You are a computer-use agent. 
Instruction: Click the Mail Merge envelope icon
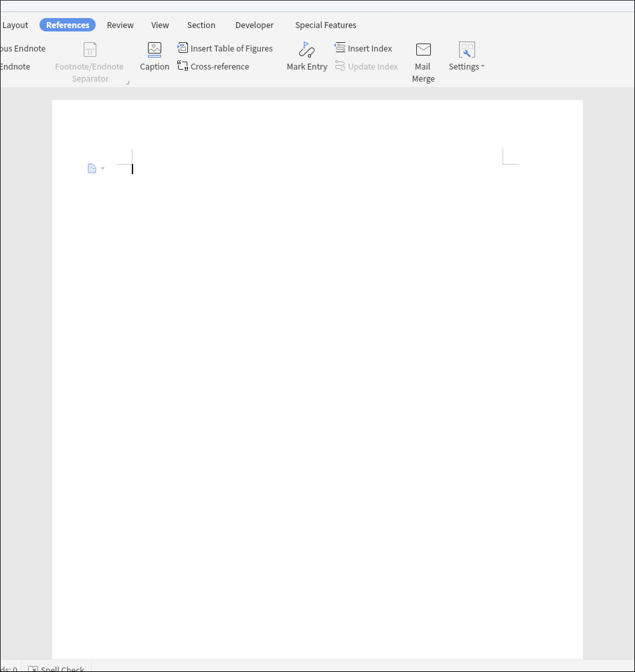(424, 50)
